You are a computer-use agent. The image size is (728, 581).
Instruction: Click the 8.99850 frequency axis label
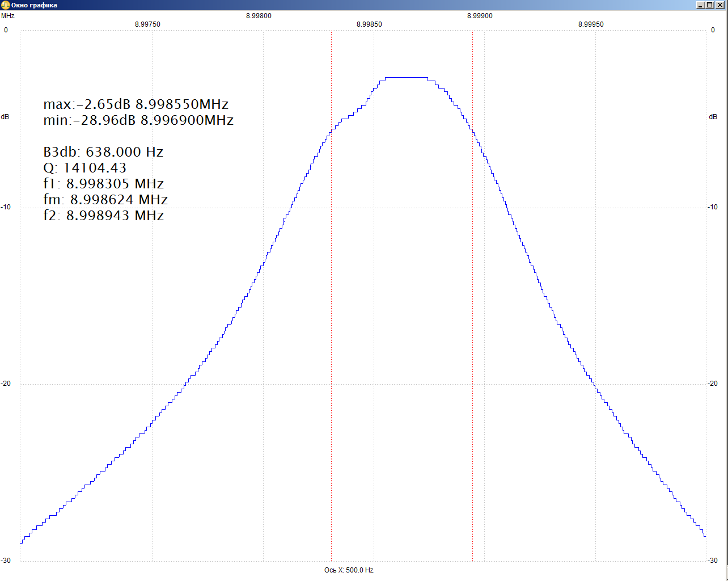pyautogui.click(x=369, y=24)
